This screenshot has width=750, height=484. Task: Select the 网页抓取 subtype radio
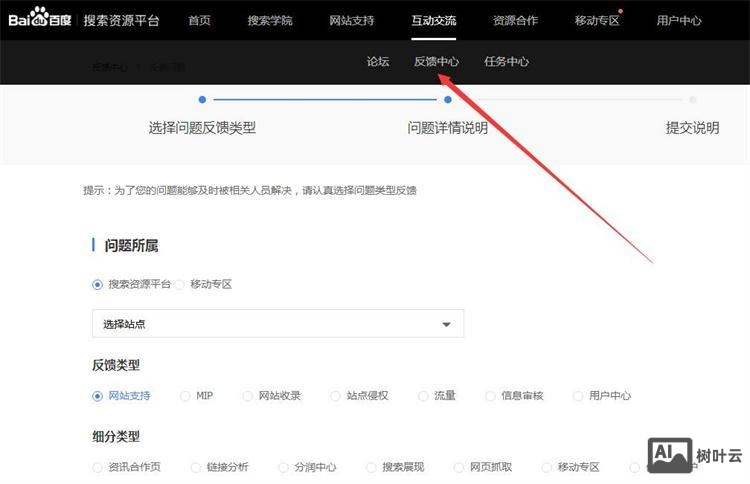[459, 467]
